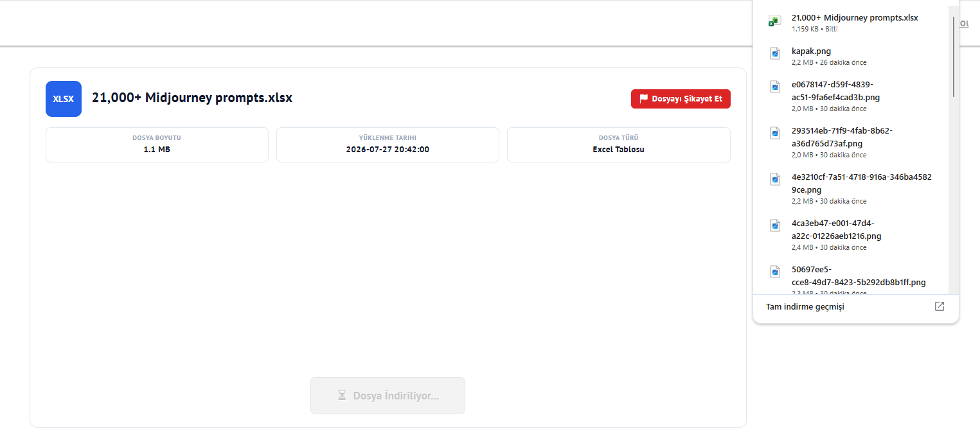The width and height of the screenshot is (980, 438).
Task: Click the page heading 21,000+ Midjourney prompts.xlsx
Action: (192, 98)
